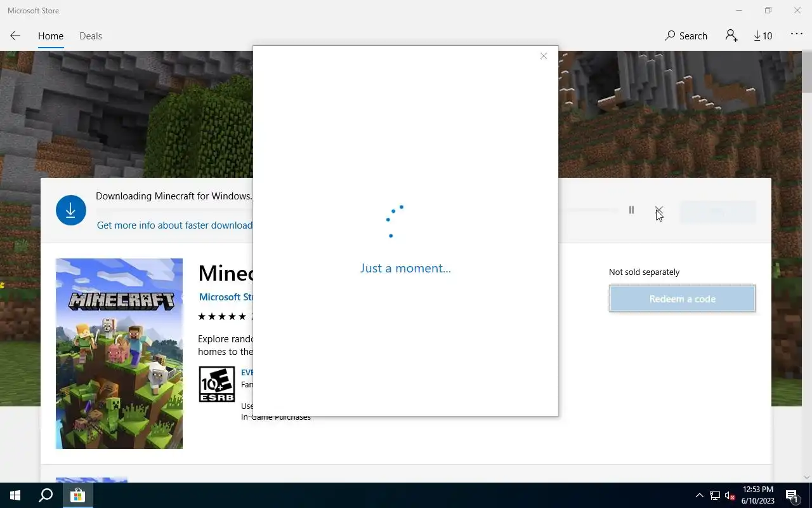Switch to the Deals tab
Image resolution: width=812 pixels, height=508 pixels.
[x=91, y=36]
